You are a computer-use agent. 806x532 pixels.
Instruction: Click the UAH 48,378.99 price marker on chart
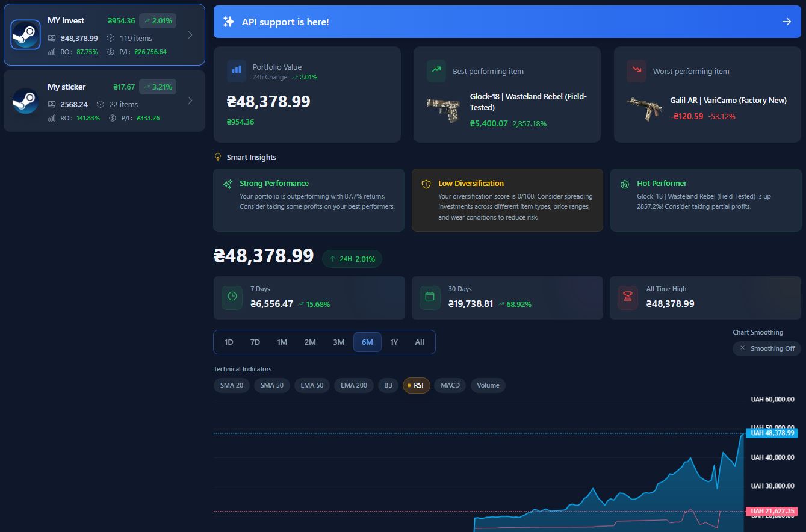[x=773, y=433]
